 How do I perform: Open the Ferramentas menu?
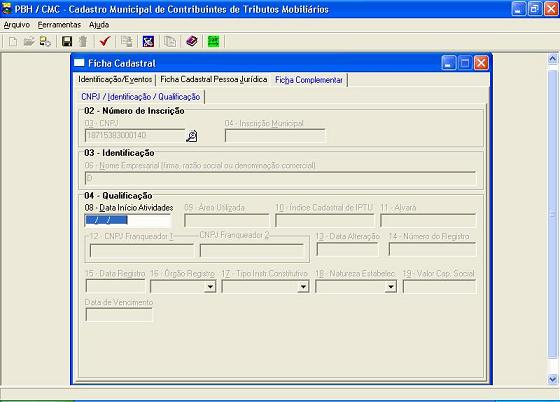59,25
